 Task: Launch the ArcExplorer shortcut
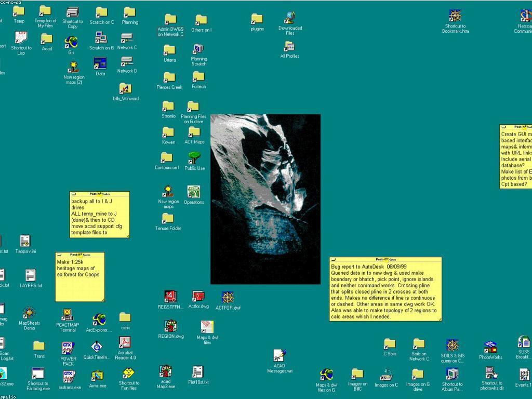point(99,320)
